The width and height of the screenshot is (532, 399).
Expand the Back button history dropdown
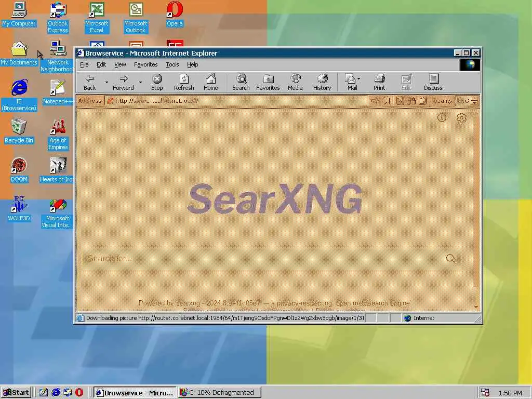[x=106, y=83]
